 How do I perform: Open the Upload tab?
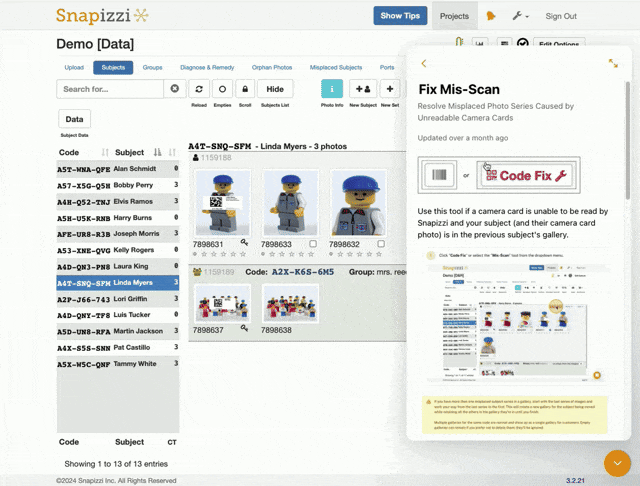click(x=74, y=67)
